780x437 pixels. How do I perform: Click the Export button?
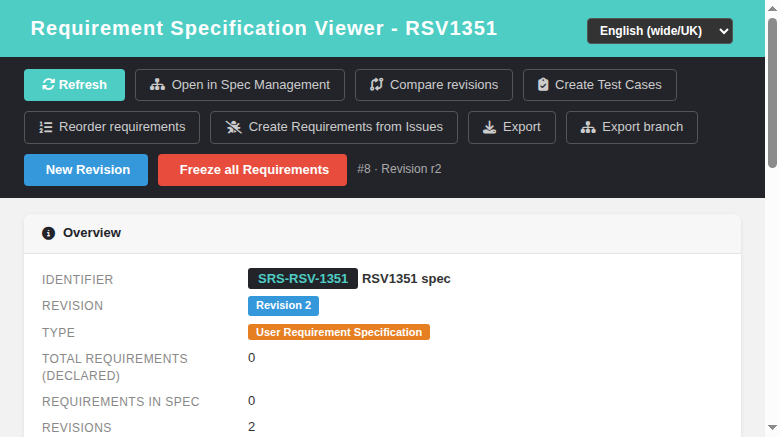[x=512, y=127]
